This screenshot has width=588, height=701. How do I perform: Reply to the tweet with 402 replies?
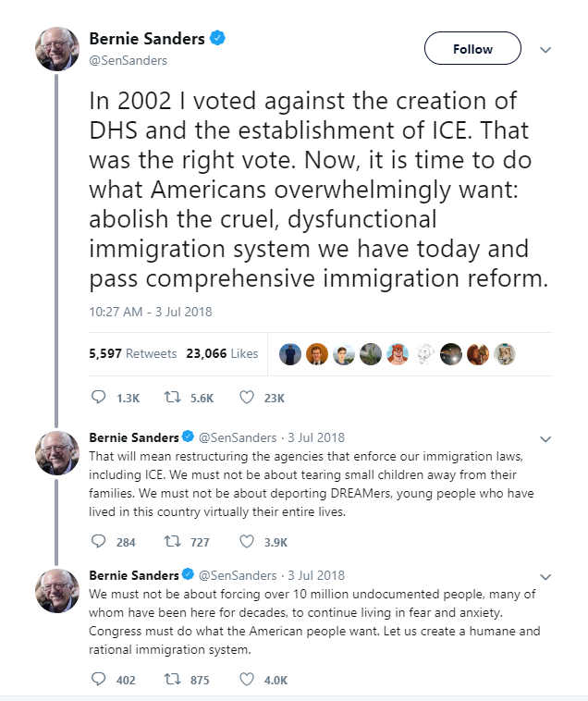click(98, 679)
